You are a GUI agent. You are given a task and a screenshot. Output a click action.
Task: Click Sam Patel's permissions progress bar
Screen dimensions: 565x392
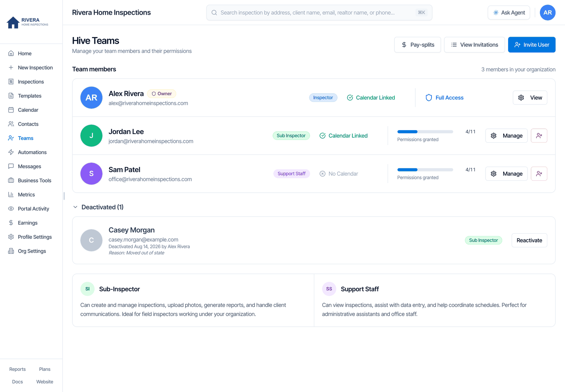coord(425,170)
